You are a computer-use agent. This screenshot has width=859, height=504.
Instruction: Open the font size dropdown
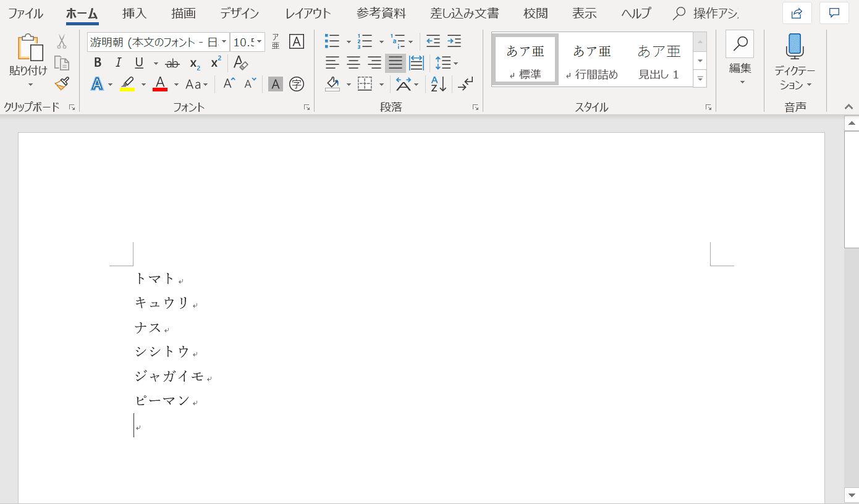[x=259, y=42]
